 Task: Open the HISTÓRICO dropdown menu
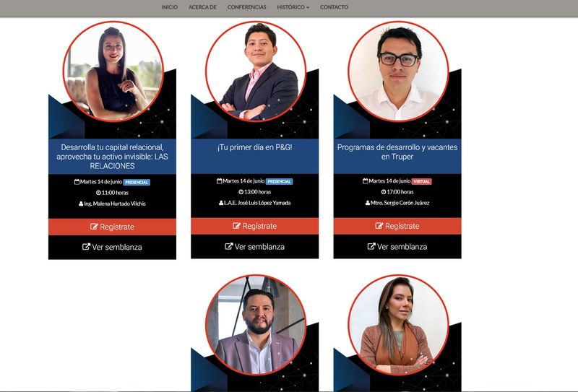[293, 7]
